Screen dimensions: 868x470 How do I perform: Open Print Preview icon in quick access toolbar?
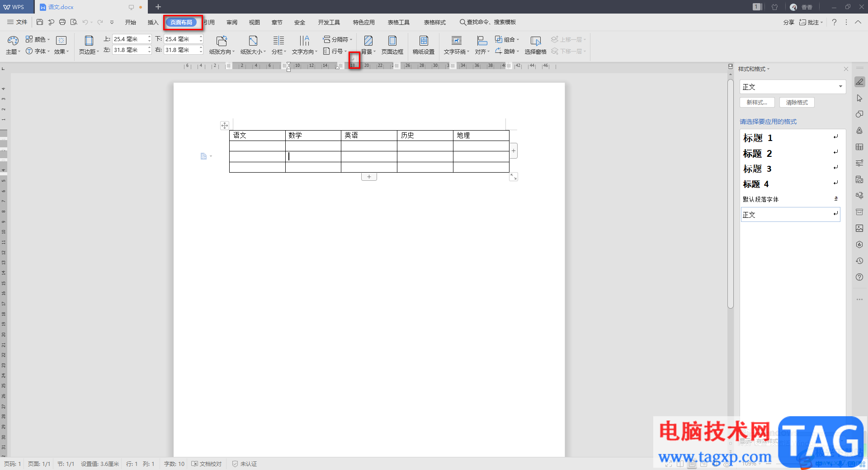[74, 22]
